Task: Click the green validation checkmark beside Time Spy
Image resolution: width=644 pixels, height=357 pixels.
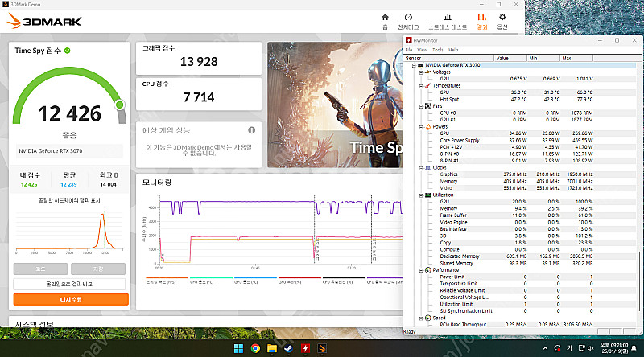Action: (68, 51)
